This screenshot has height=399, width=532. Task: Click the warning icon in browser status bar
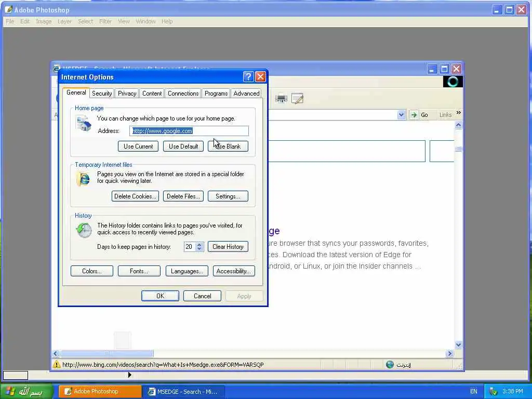coord(56,364)
